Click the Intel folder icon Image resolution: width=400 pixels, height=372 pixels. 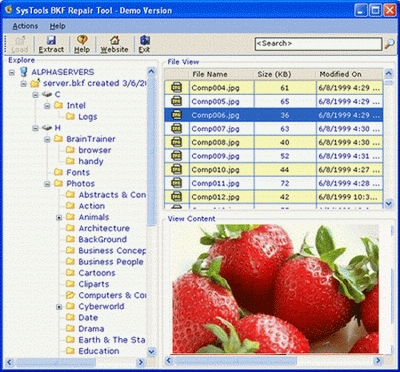(x=59, y=105)
